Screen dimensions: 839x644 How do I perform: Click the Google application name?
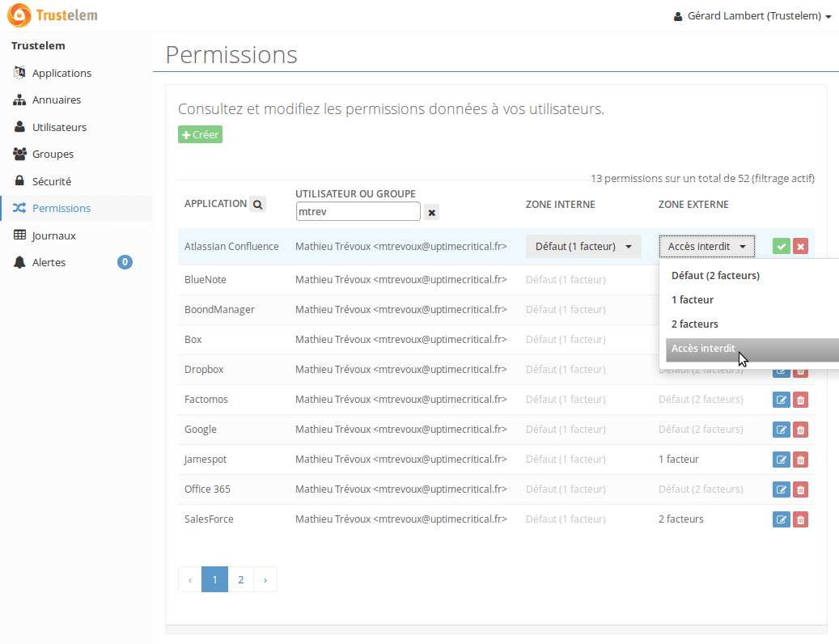(x=201, y=430)
